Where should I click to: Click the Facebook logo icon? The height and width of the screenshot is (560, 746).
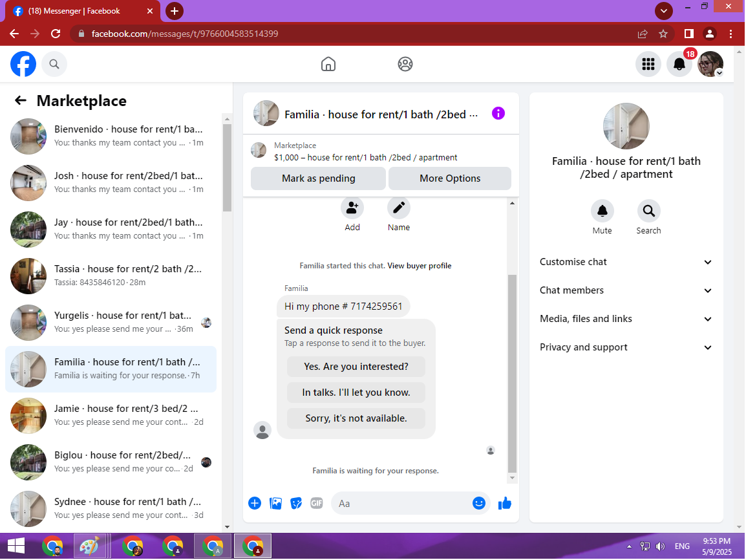click(x=23, y=64)
